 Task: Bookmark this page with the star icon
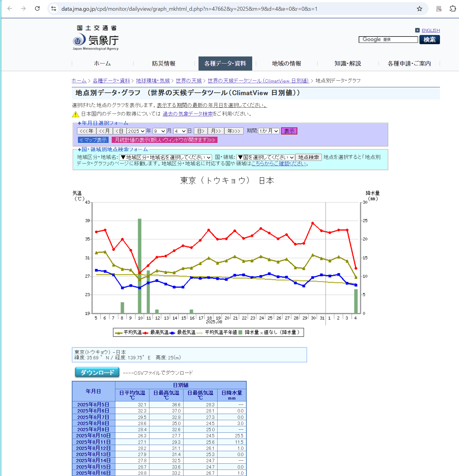tap(419, 9)
